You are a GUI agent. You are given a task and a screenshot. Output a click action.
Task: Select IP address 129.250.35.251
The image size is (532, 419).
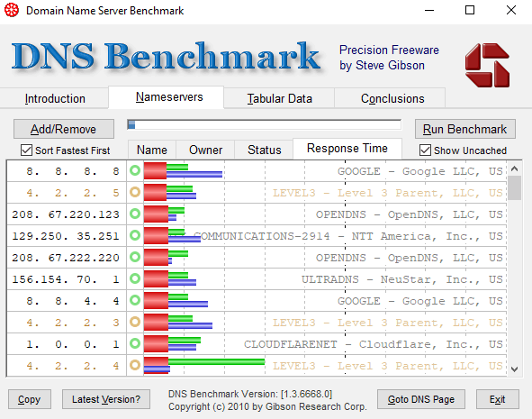(67, 236)
